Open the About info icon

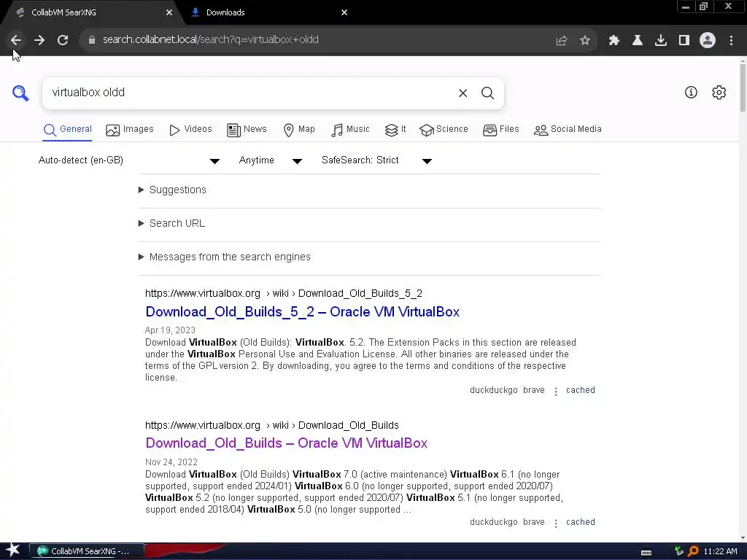691,93
